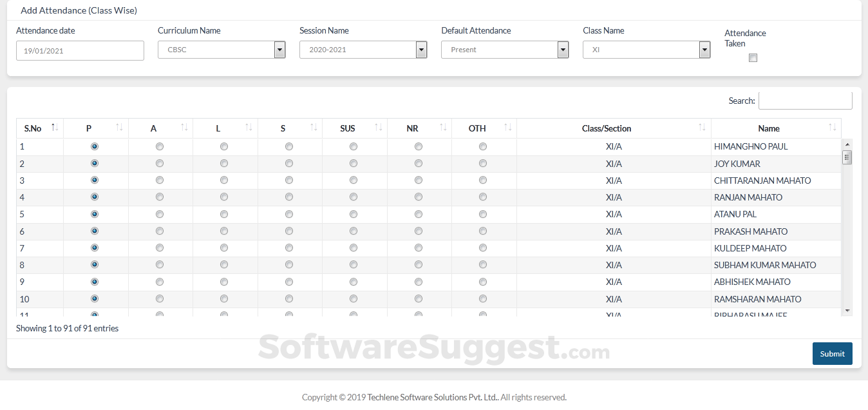Submit the attendance form
The width and height of the screenshot is (868, 410).
[x=832, y=353]
